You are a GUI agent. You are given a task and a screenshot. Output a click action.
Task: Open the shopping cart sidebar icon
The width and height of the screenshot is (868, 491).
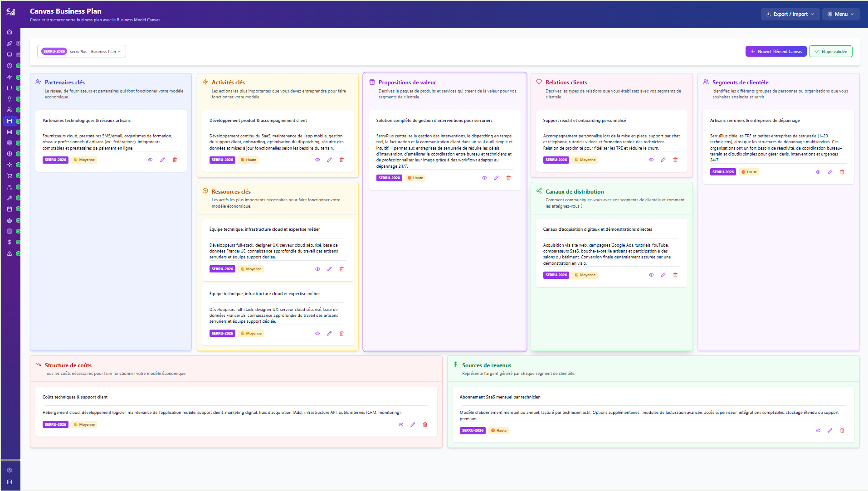coord(10,175)
